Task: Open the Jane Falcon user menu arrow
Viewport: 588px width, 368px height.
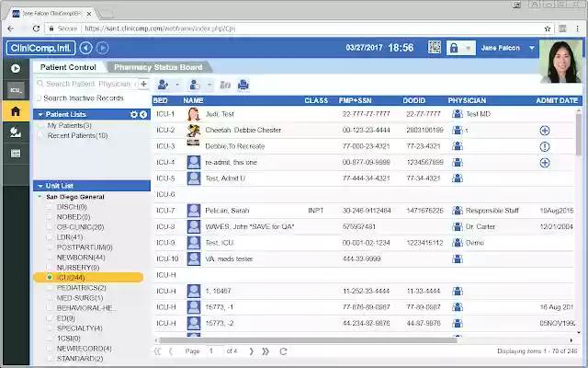Action: point(532,48)
